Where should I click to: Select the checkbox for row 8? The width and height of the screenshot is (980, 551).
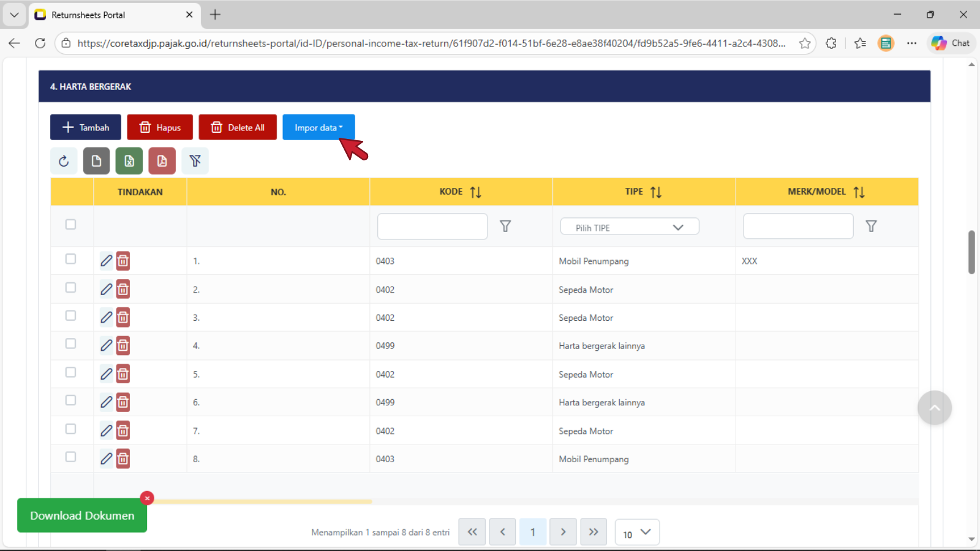tap(71, 457)
